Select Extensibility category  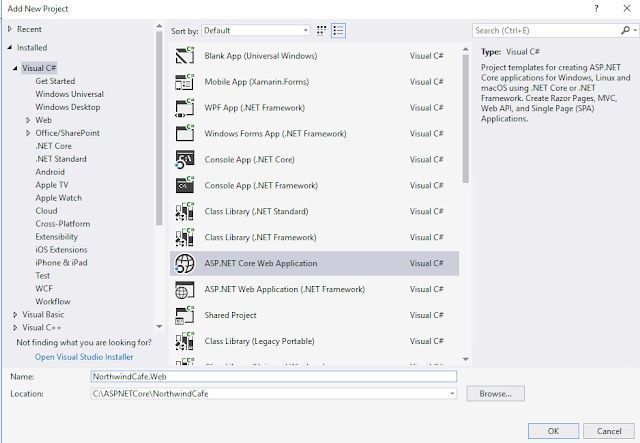click(56, 237)
